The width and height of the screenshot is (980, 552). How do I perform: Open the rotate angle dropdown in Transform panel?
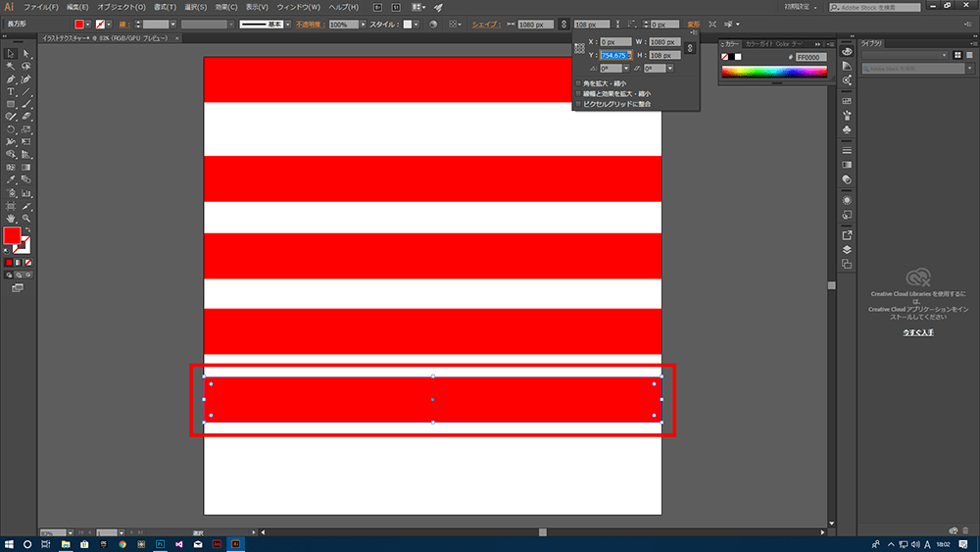tap(625, 68)
